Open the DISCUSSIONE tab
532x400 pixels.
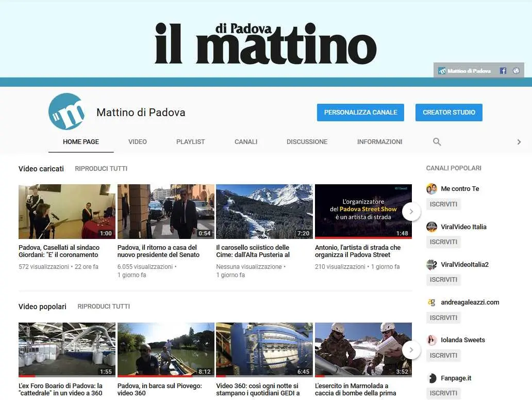tap(307, 141)
